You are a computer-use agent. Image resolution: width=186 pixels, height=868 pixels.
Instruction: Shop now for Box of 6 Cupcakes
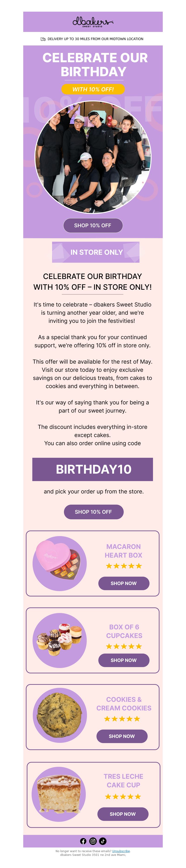pyautogui.click(x=124, y=660)
